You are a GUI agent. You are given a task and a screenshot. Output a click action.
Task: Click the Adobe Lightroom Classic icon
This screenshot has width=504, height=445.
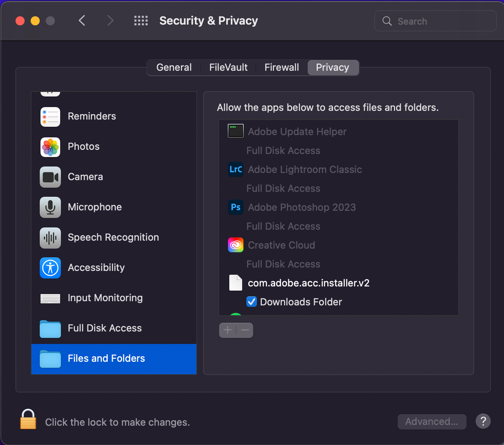[x=235, y=169]
